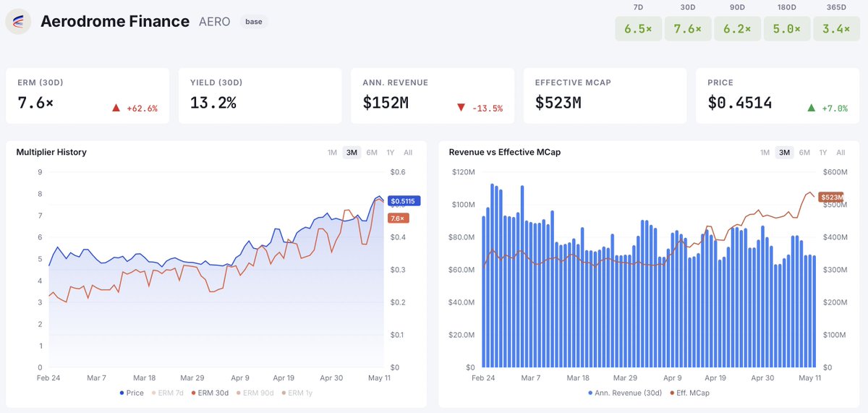Switch Multiplier History to 1M range
This screenshot has height=413, width=868.
click(x=332, y=153)
